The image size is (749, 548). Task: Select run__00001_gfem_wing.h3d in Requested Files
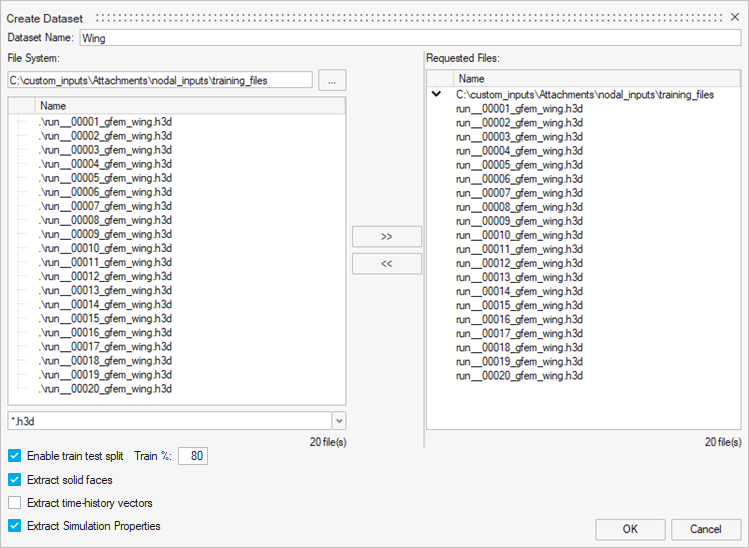pyautogui.click(x=519, y=109)
